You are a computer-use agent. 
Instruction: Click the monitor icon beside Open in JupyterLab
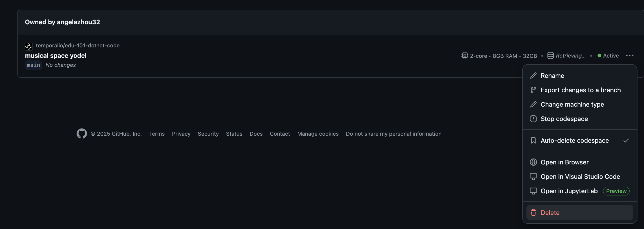pyautogui.click(x=533, y=191)
